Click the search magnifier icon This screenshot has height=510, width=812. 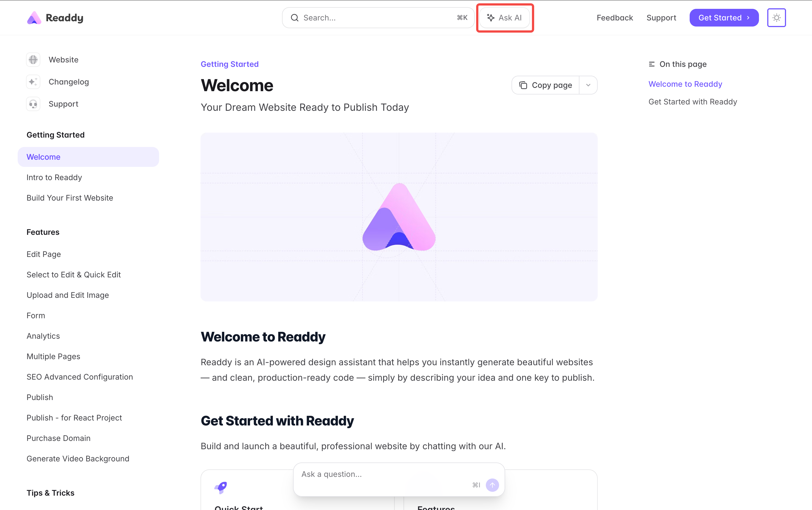pyautogui.click(x=294, y=17)
